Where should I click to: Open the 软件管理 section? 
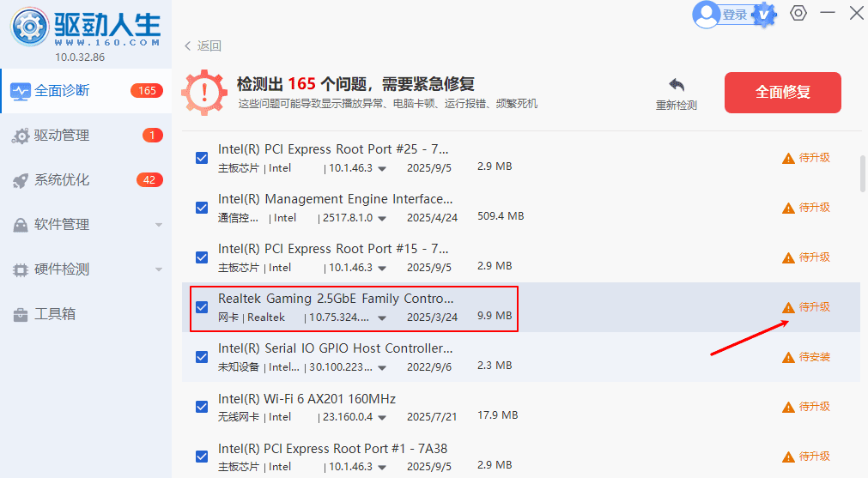click(87, 225)
